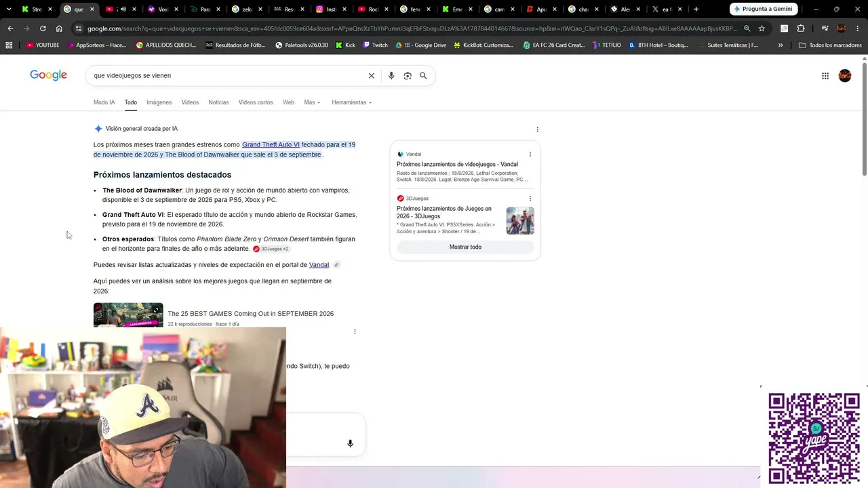The width and height of the screenshot is (868, 488).
Task: View site information icon in address bar
Action: coord(79,28)
